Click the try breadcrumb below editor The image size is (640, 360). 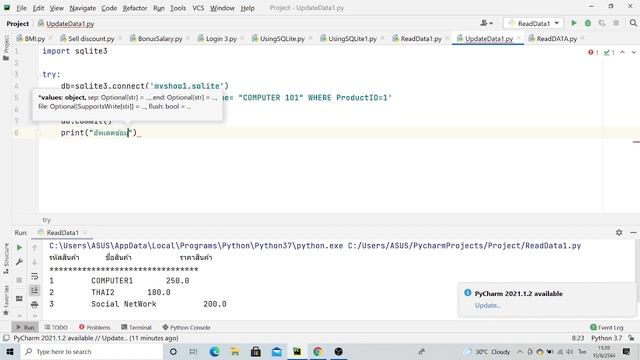[47, 220]
